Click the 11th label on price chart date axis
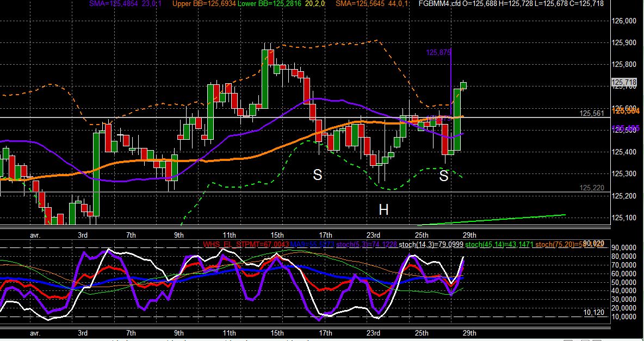 [x=229, y=235]
